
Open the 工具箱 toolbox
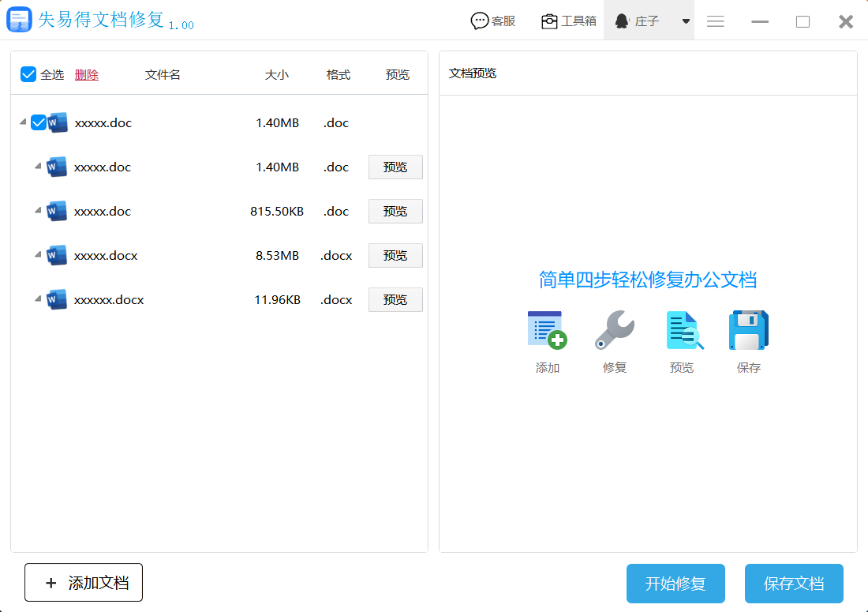568,21
